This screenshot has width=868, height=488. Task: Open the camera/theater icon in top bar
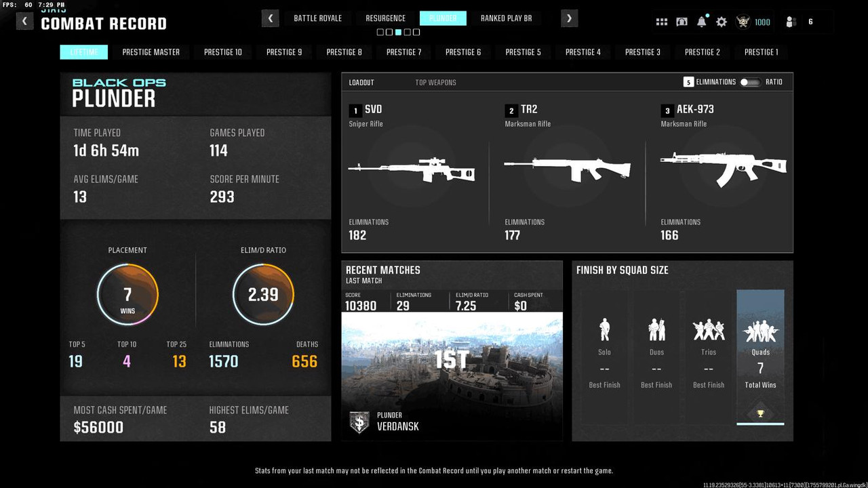coord(682,22)
